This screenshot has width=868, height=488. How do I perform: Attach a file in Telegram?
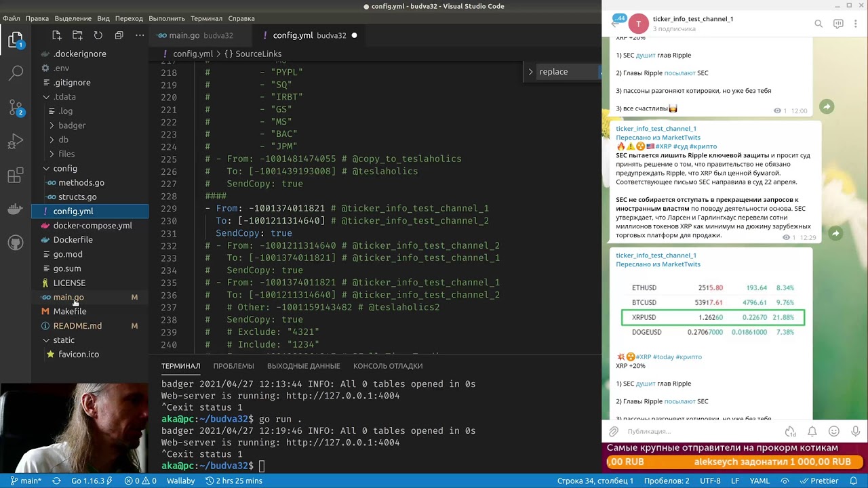click(614, 431)
